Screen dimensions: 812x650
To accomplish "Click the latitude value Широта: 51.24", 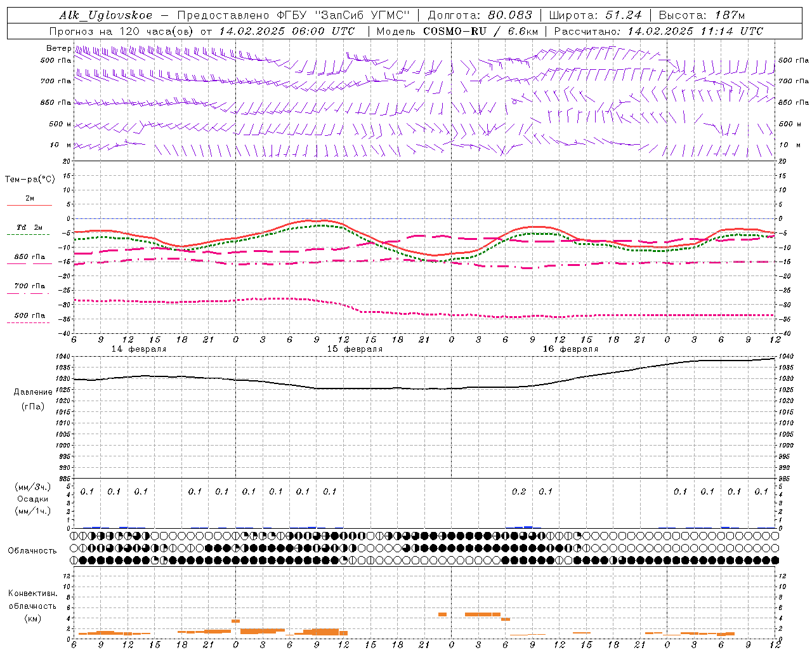I will [x=595, y=15].
